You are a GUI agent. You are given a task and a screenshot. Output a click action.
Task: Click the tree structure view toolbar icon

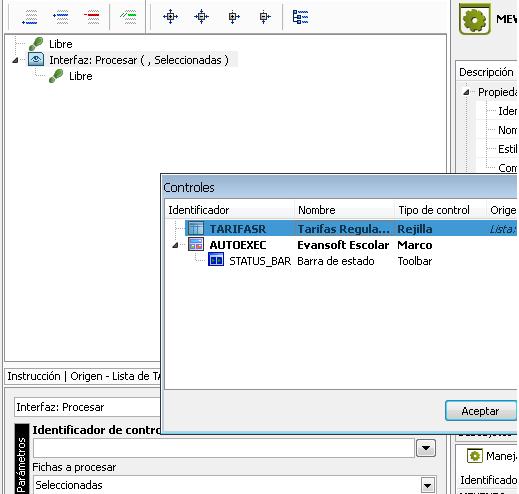pos(300,17)
